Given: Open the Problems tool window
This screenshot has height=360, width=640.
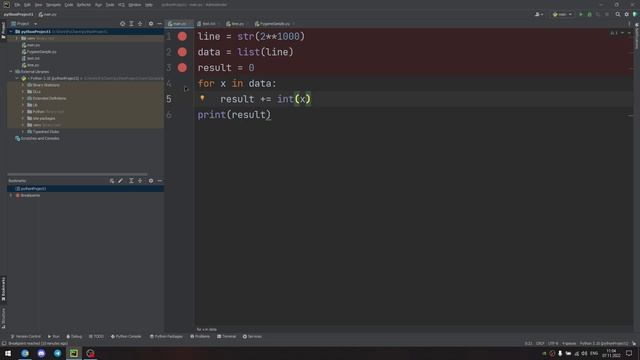Looking at the screenshot, I should tap(200, 336).
